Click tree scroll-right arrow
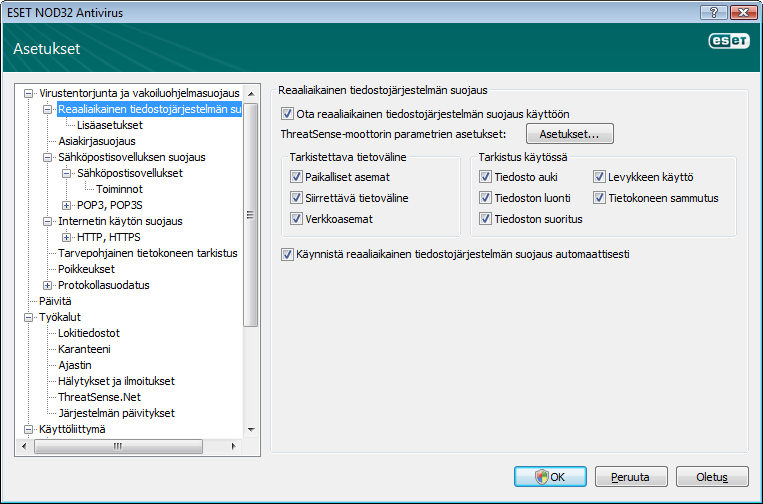763x504 pixels. 234,446
